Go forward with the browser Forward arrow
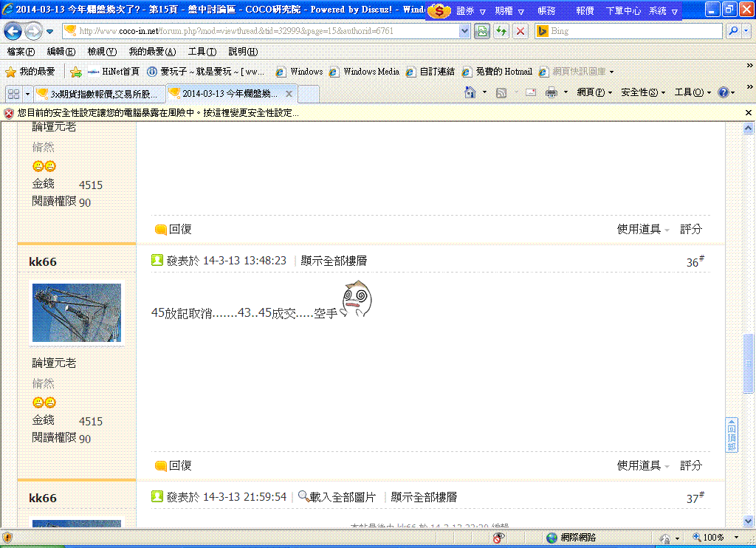 coord(32,32)
